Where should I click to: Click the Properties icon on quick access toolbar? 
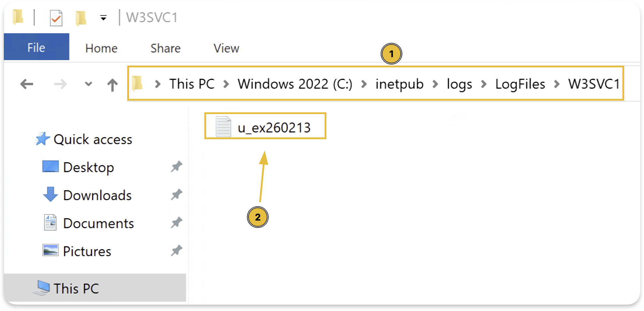pos(56,18)
